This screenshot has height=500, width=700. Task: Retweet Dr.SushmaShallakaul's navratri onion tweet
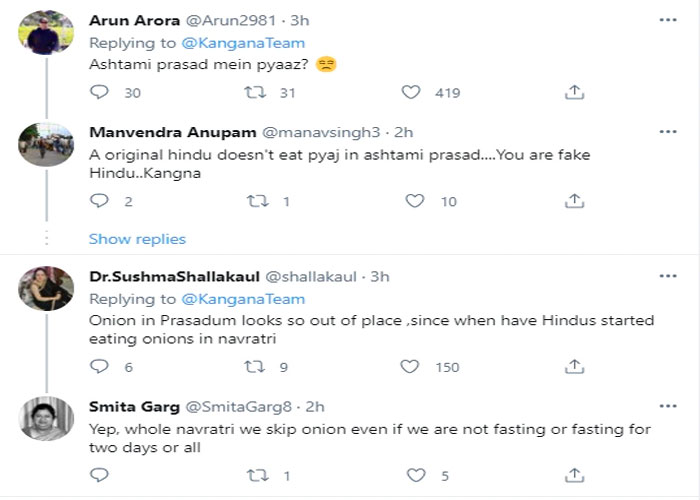257,367
